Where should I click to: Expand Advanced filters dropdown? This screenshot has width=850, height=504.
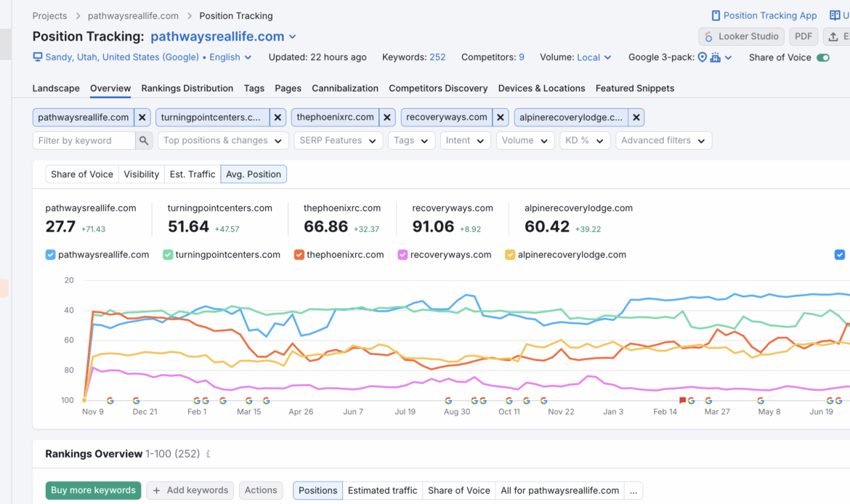pos(663,141)
